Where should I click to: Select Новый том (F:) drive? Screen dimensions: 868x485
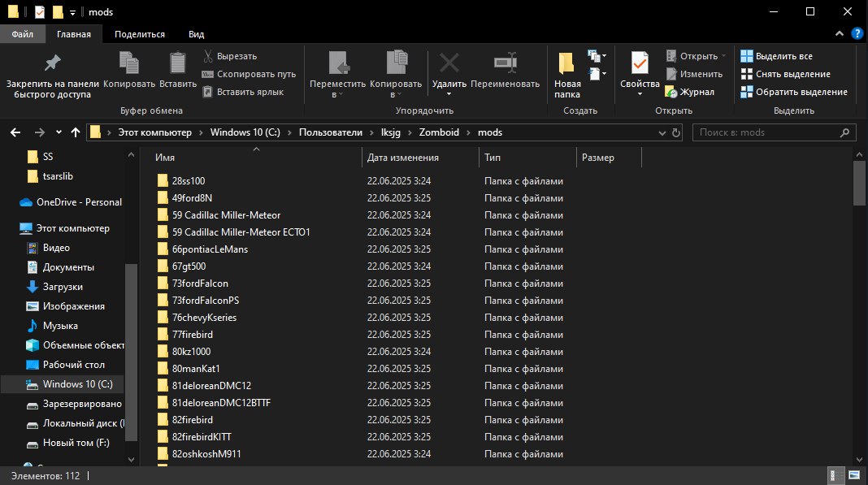(x=68, y=443)
